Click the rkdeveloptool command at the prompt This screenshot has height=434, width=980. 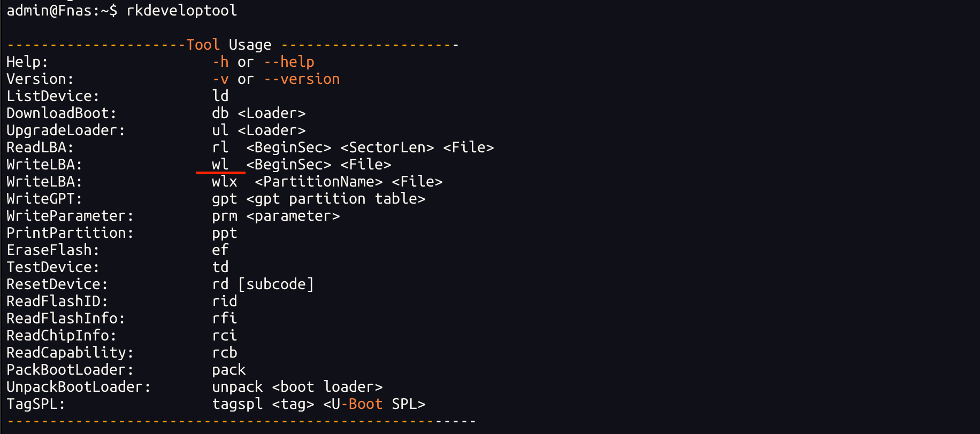(x=181, y=11)
